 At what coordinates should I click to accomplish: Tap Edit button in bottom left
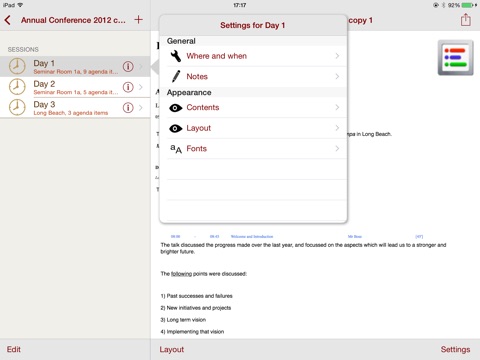(14, 349)
